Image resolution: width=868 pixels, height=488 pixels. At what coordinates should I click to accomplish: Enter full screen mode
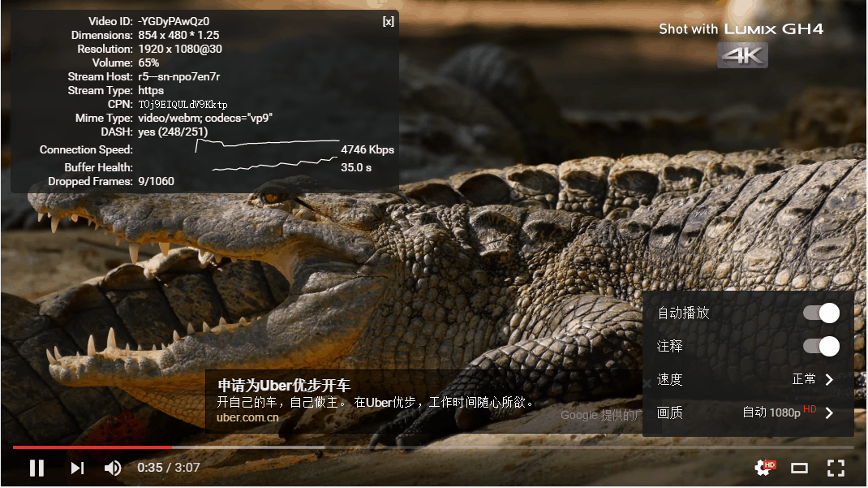836,468
